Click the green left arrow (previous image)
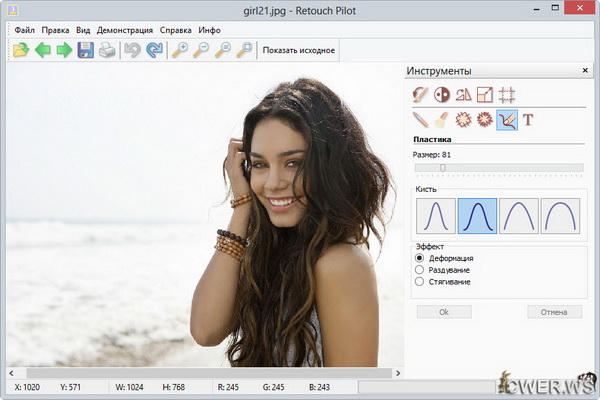600x400 pixels. [43, 50]
